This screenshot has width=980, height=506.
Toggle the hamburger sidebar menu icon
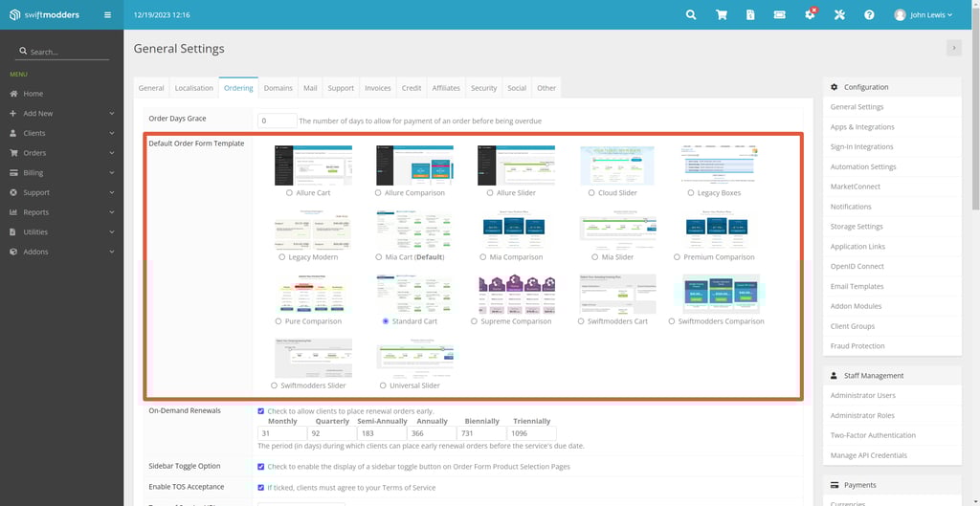click(x=107, y=15)
